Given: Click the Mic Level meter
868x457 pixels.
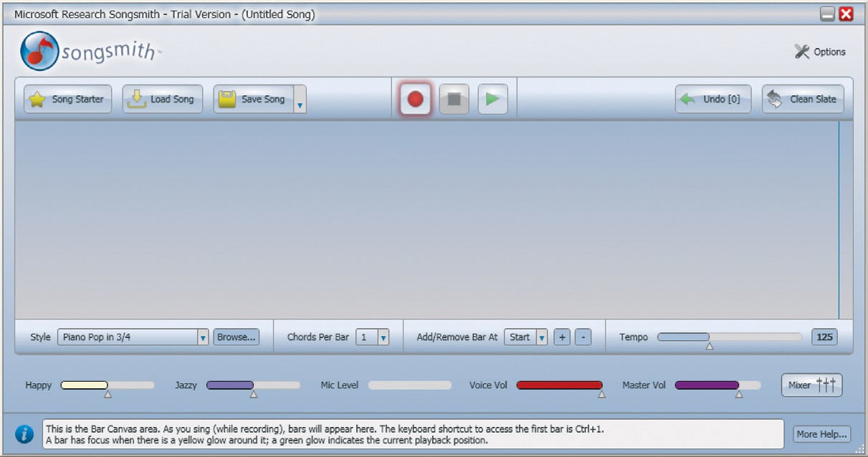Looking at the screenshot, I should point(410,385).
